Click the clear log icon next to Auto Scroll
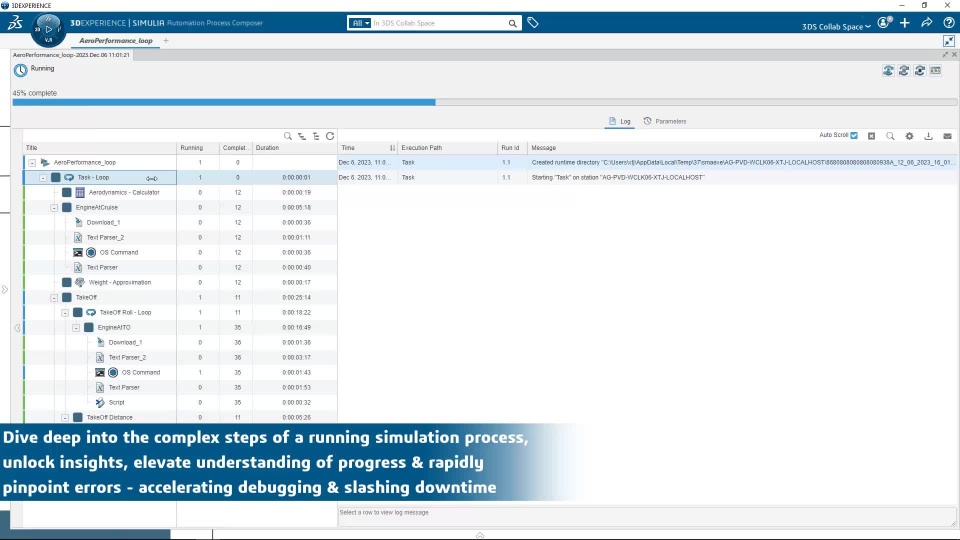Viewport: 960px width, 540px height. pyautogui.click(x=871, y=136)
